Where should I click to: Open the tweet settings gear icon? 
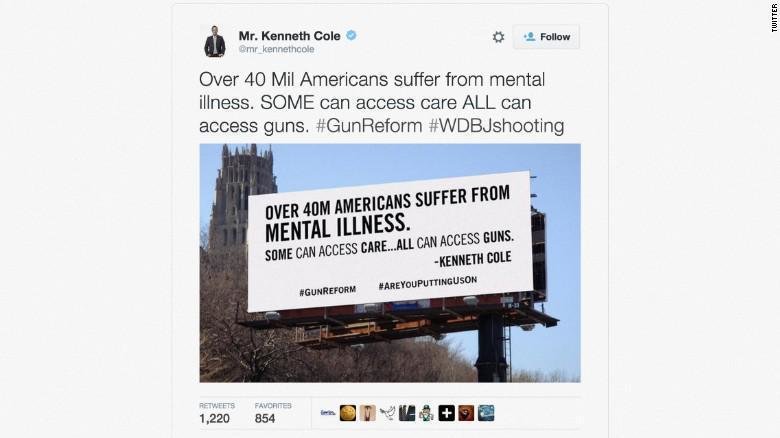[498, 37]
